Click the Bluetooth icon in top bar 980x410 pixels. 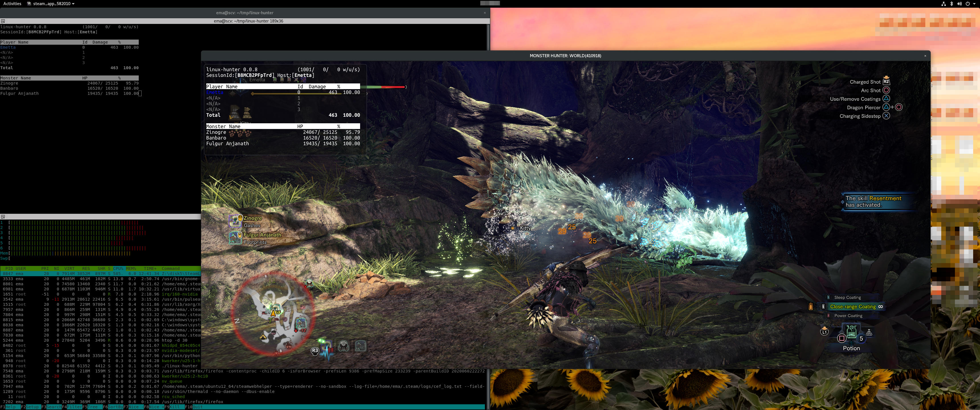pos(952,3)
